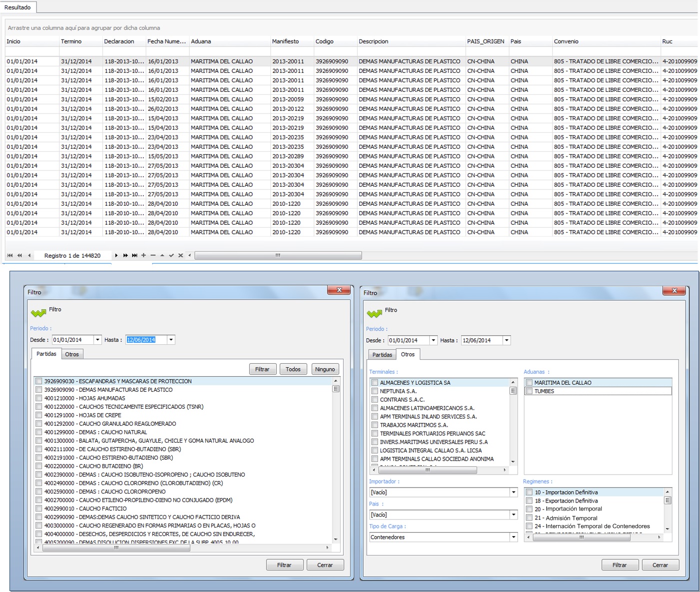The height and width of the screenshot is (592, 700).
Task: Click the Descripcion column header
Action: [x=373, y=41]
